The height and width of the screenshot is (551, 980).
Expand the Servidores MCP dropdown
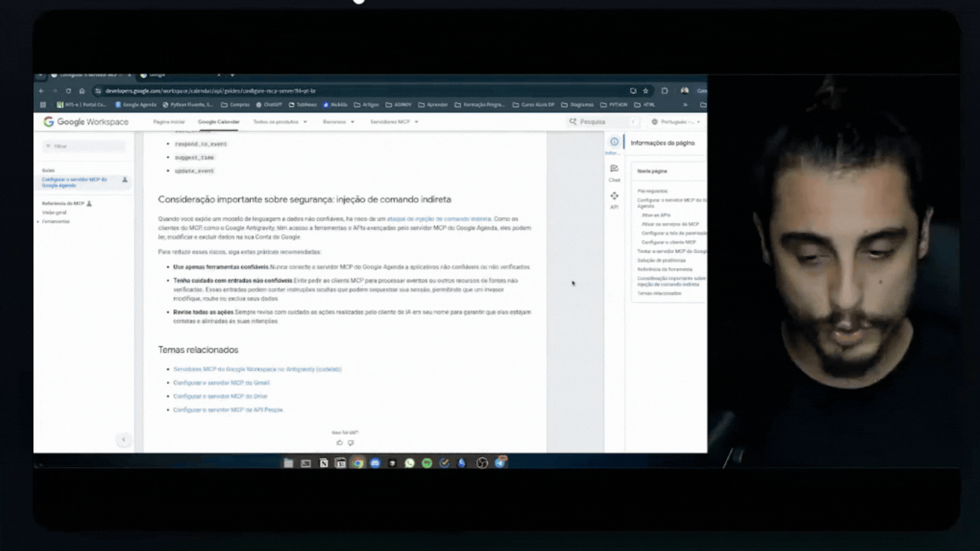coord(394,122)
